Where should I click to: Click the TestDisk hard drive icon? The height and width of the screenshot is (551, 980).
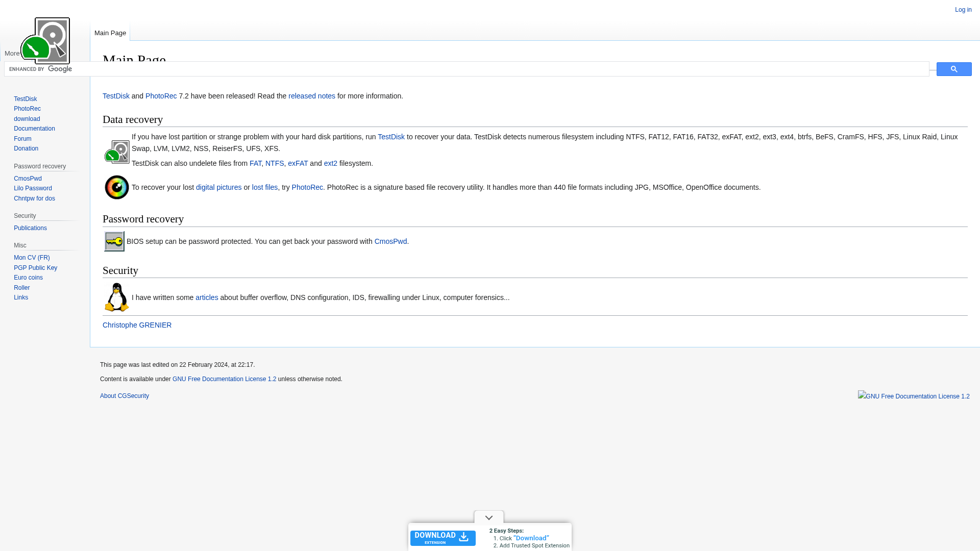tap(116, 151)
